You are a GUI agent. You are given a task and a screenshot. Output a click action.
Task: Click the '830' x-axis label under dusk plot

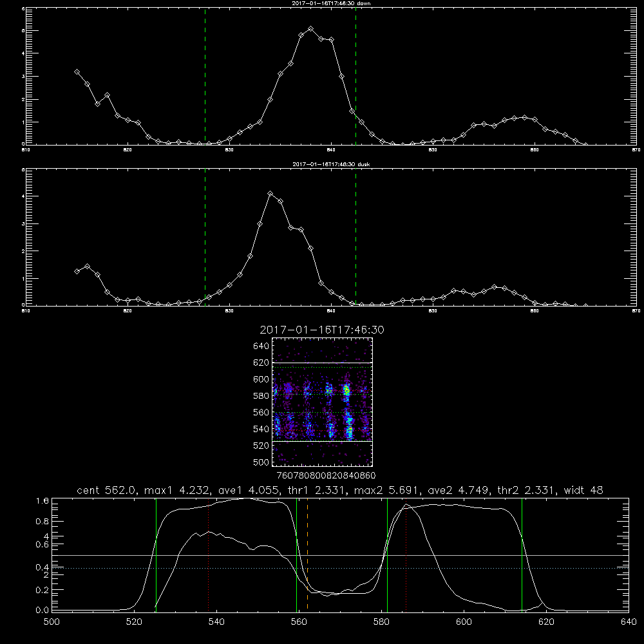[x=230, y=311]
